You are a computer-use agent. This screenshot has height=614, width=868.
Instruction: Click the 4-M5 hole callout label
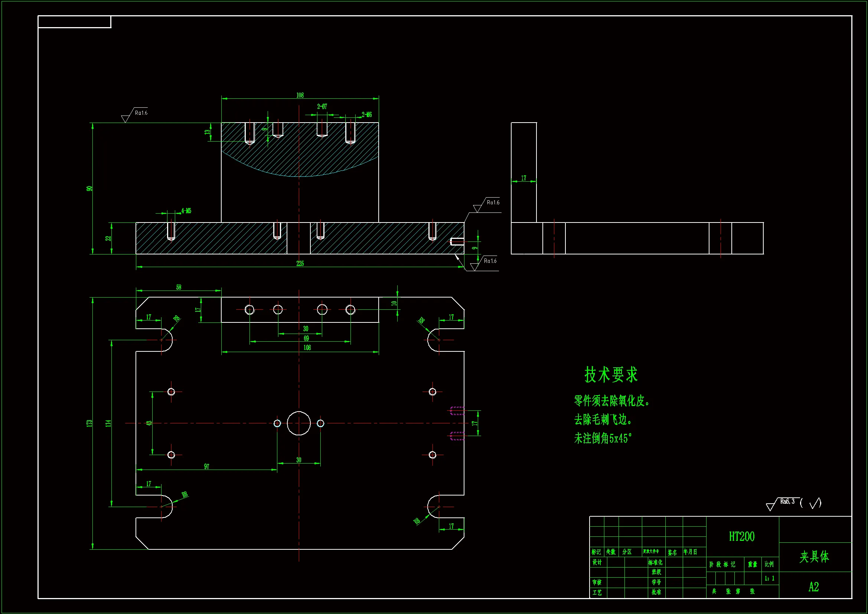(186, 211)
